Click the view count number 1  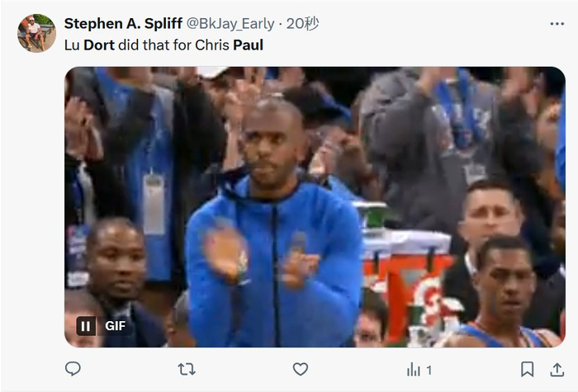429,370
